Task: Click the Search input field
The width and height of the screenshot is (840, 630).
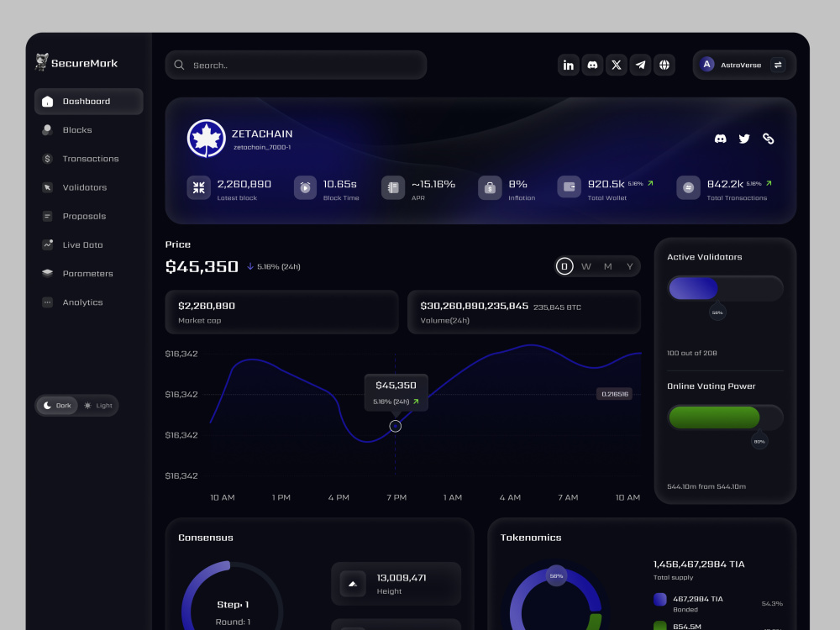Action: point(296,65)
